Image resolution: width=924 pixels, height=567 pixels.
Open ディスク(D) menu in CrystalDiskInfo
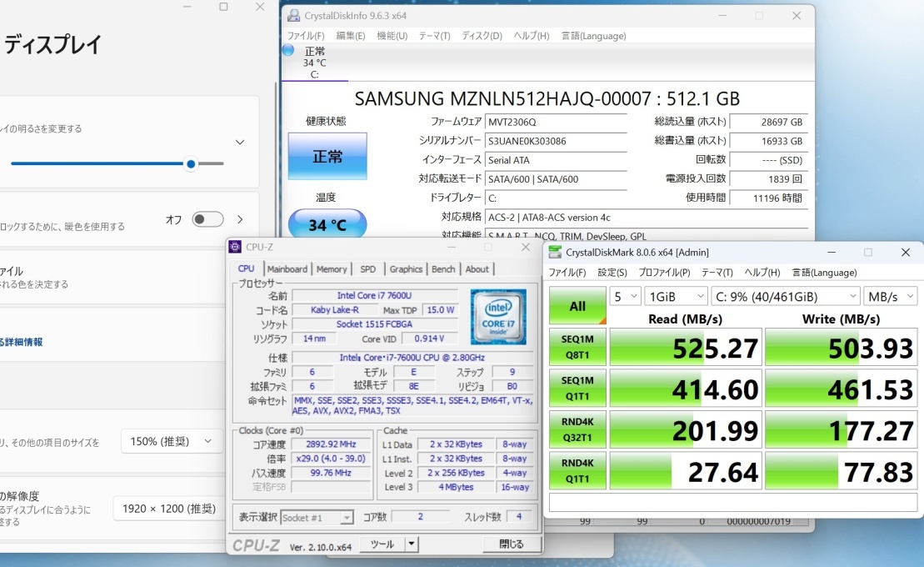pyautogui.click(x=482, y=36)
